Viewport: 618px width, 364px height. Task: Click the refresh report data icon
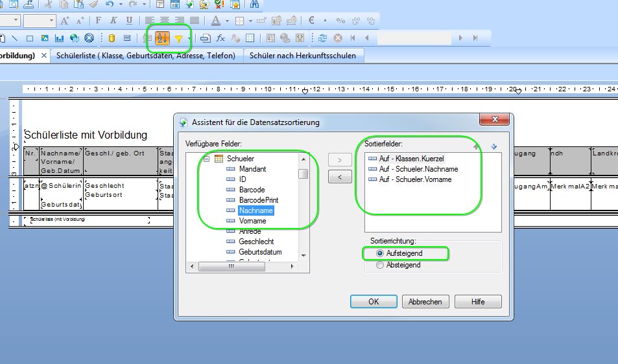(x=322, y=38)
